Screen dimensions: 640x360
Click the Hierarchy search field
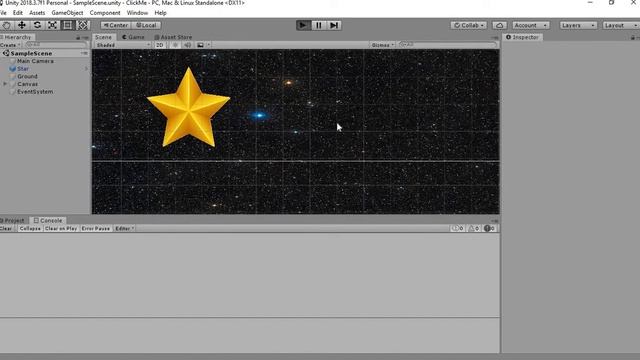coord(56,45)
